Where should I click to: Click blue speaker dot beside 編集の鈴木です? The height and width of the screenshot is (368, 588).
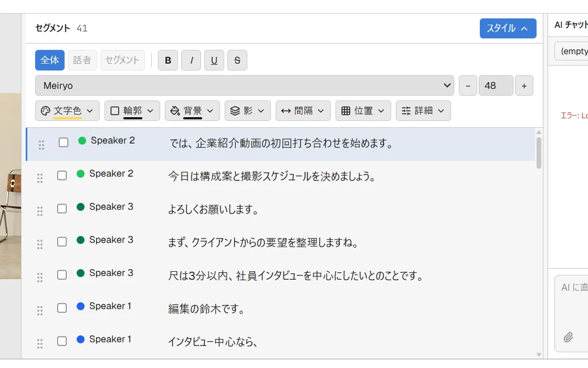(81, 306)
